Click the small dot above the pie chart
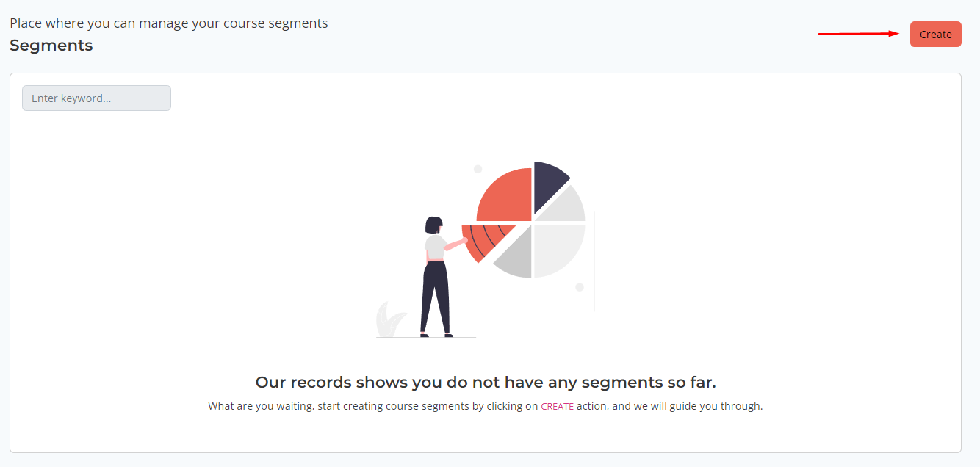 tap(478, 168)
